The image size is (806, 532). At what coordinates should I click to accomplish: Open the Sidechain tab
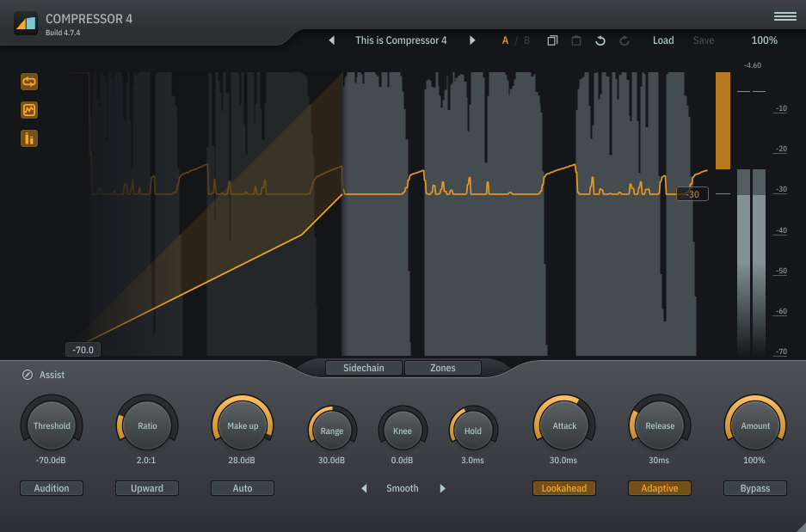[x=364, y=368]
